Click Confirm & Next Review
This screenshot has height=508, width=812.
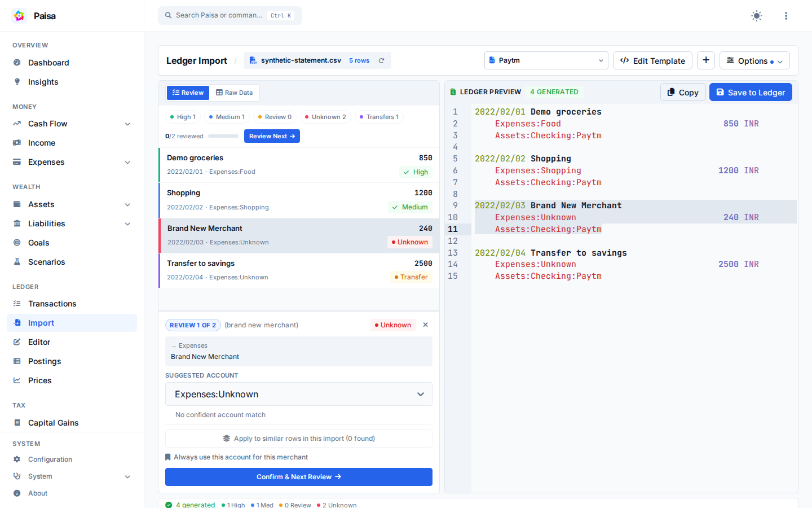pyautogui.click(x=299, y=477)
